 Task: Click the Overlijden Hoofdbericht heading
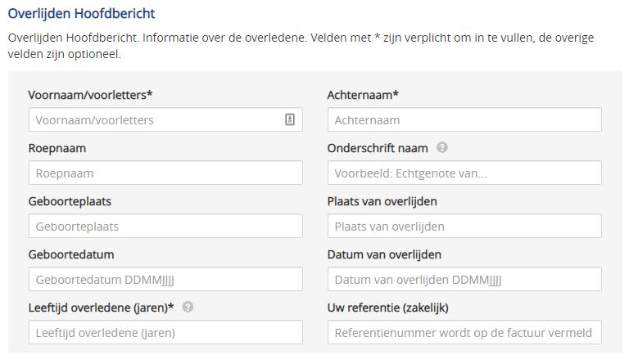[81, 14]
